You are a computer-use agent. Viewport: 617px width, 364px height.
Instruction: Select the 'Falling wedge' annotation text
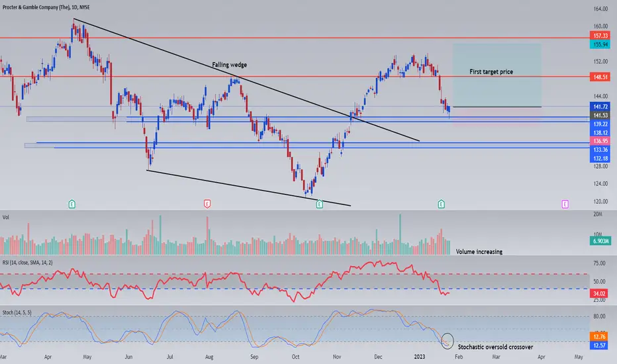(230, 65)
